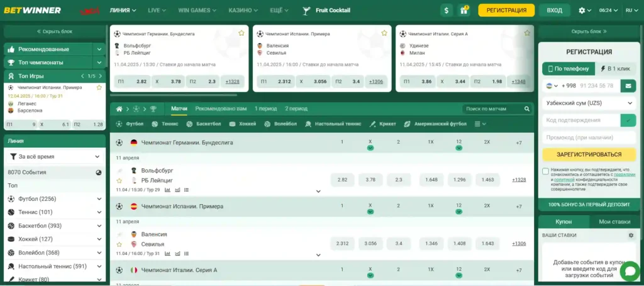Expand the Топ чемпионаты section
The image size is (644, 286).
(x=99, y=62)
